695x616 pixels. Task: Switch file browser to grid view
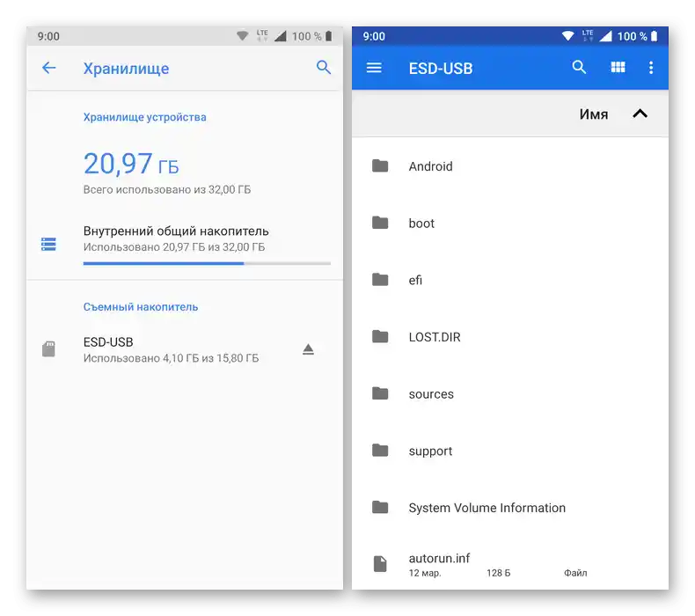pyautogui.click(x=618, y=67)
